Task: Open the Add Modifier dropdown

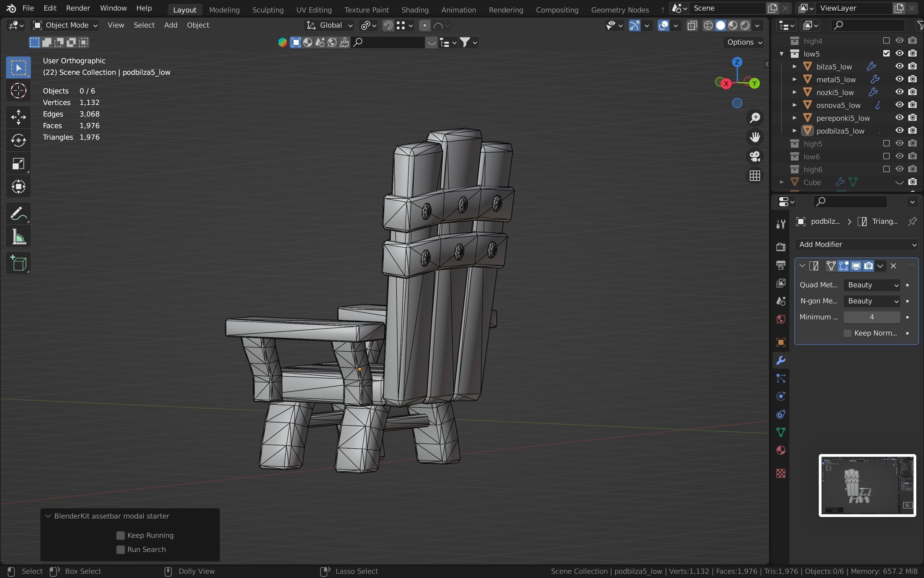Action: 856,245
